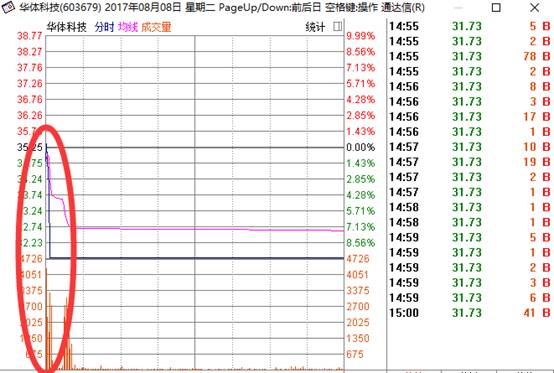Select the 14:57 trade with 19 lots

(x=470, y=162)
